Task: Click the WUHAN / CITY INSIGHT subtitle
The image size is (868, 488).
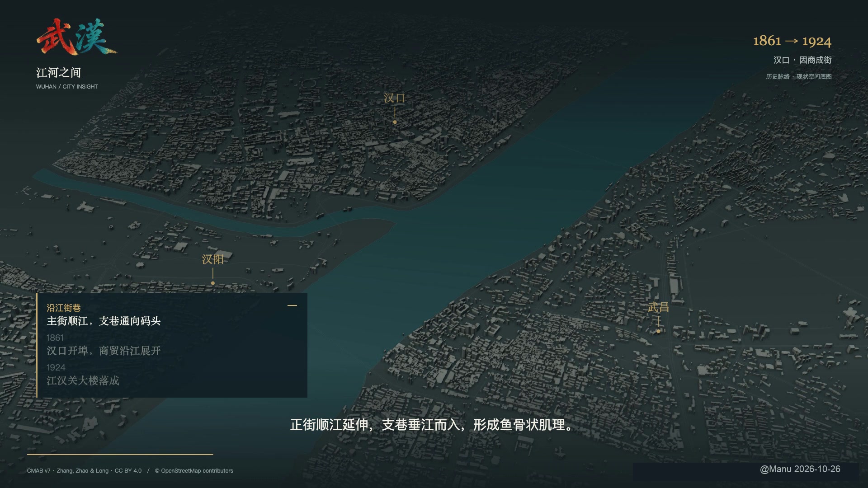Action: [x=67, y=87]
